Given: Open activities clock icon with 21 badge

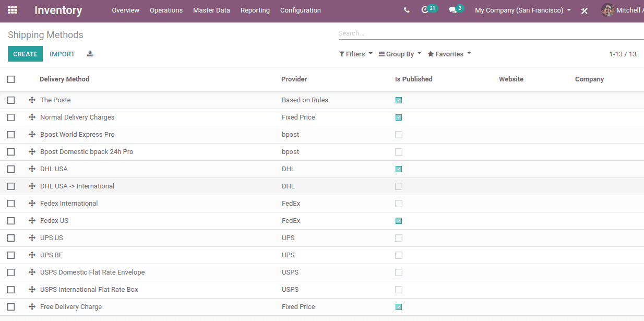Looking at the screenshot, I should [429, 9].
